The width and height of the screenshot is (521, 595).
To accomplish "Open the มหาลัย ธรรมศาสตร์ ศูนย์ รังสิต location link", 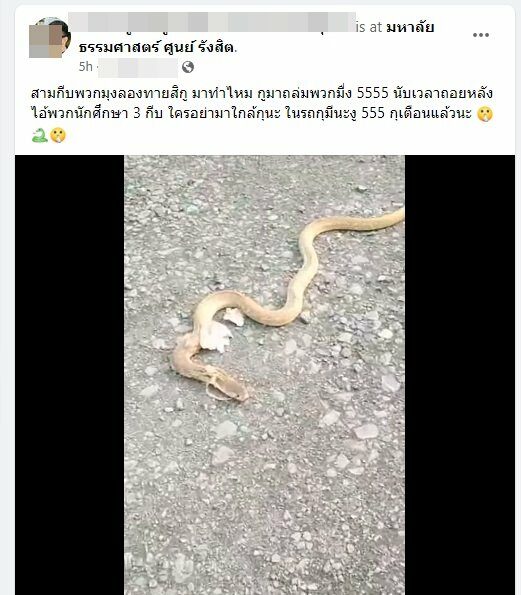I will coord(257,38).
